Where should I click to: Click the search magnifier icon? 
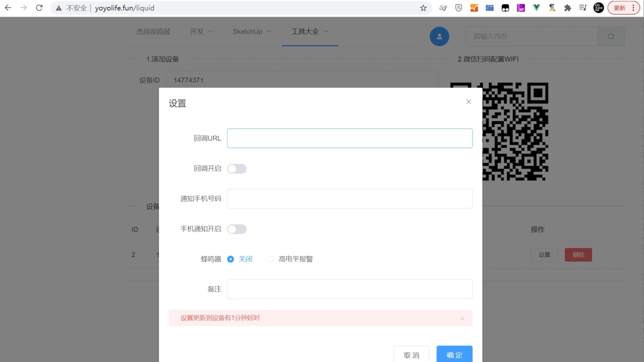pos(611,37)
